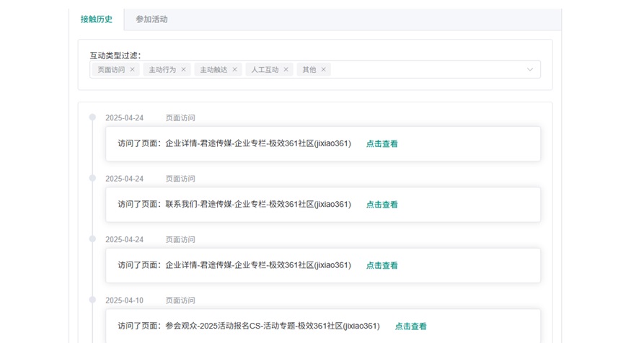
Task: Select timeline dot for 2025-04-10 entry
Action: [92, 300]
